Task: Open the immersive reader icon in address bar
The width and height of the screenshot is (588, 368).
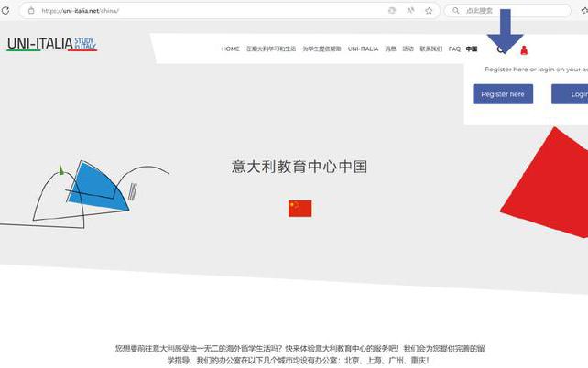Action: coord(392,10)
